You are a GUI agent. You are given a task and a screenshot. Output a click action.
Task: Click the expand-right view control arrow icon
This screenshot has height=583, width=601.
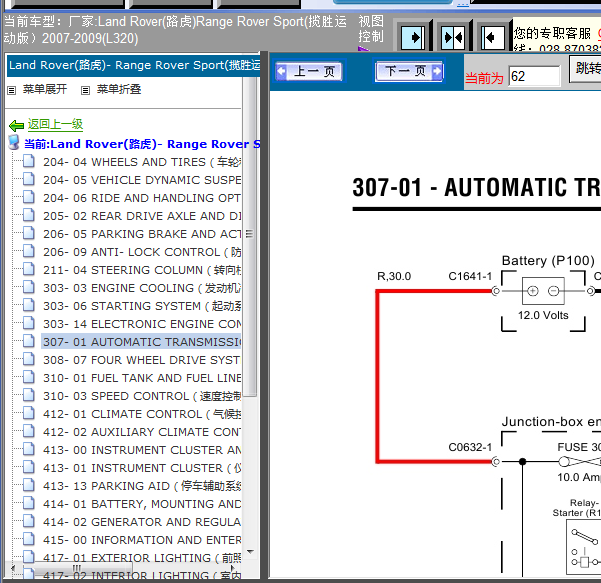tap(413, 37)
